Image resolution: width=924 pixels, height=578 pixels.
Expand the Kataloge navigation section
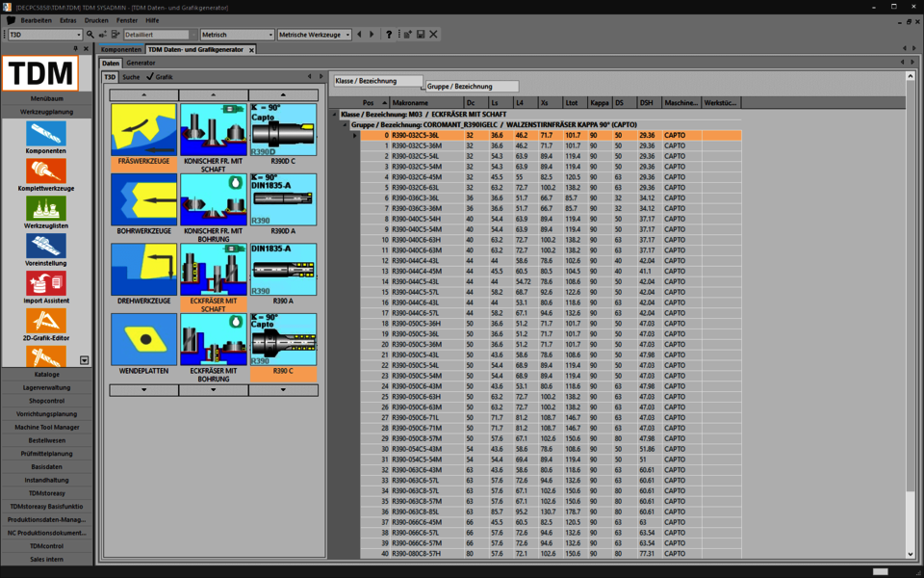tap(46, 374)
